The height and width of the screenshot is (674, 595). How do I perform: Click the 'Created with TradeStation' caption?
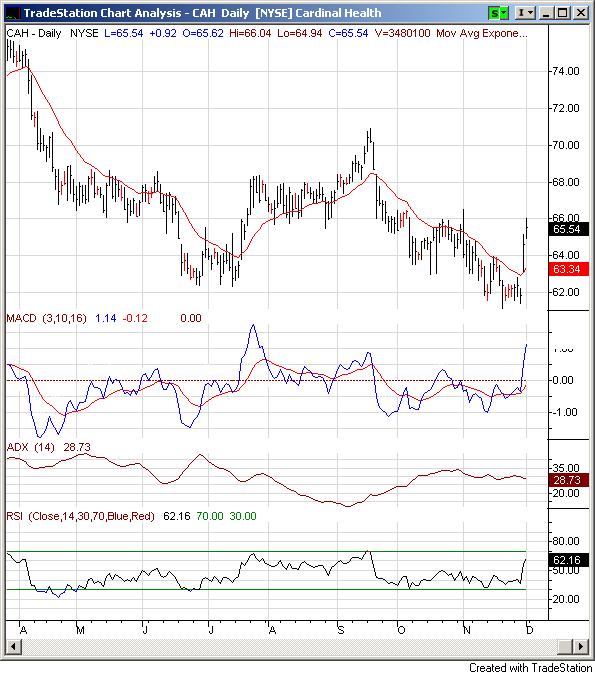tap(531, 668)
